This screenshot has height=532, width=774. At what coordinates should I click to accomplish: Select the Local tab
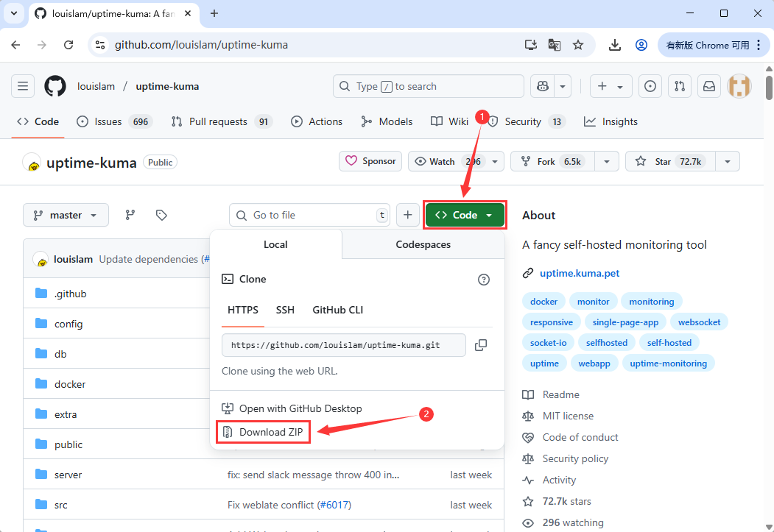pyautogui.click(x=275, y=244)
